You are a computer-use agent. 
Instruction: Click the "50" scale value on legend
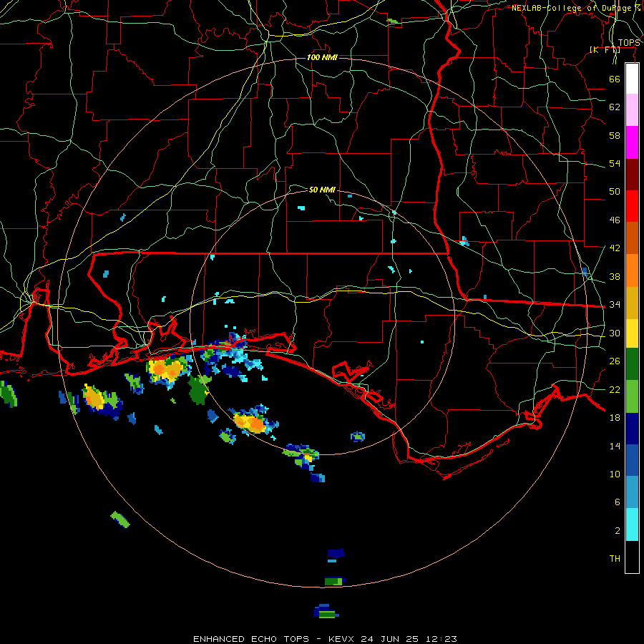click(615, 192)
